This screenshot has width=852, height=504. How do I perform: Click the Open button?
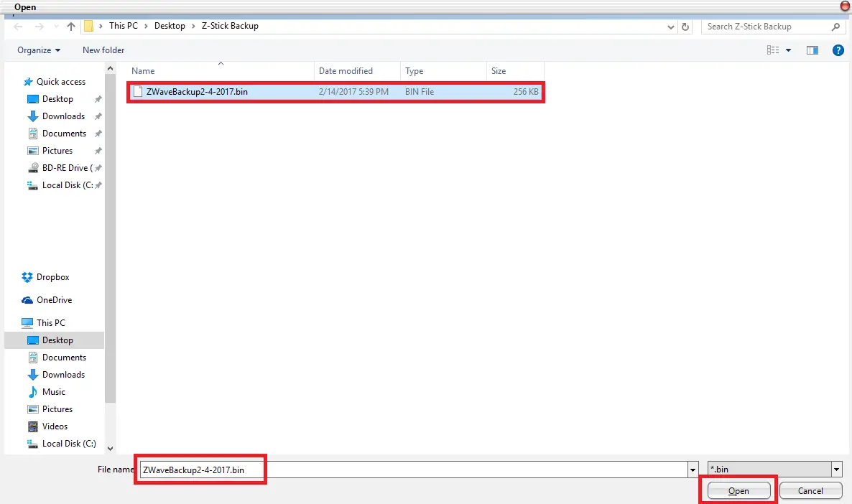tap(738, 491)
